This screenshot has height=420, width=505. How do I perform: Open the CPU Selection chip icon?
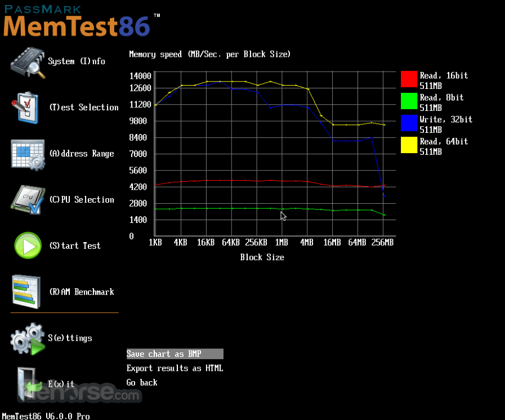[x=28, y=200]
